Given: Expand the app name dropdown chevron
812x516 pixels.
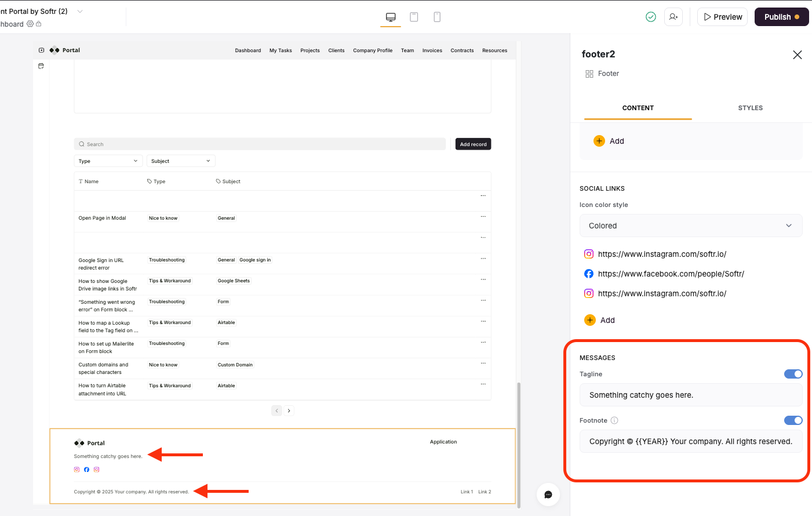Looking at the screenshot, I should click(80, 11).
